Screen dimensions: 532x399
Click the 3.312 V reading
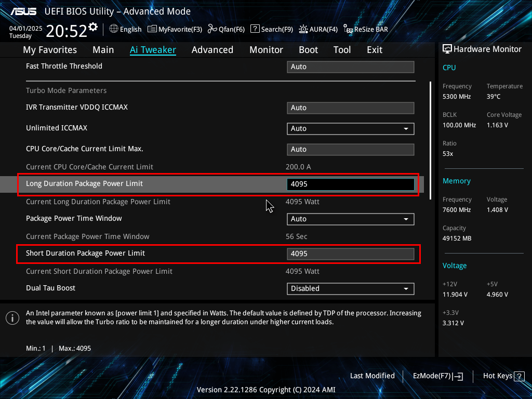point(453,323)
